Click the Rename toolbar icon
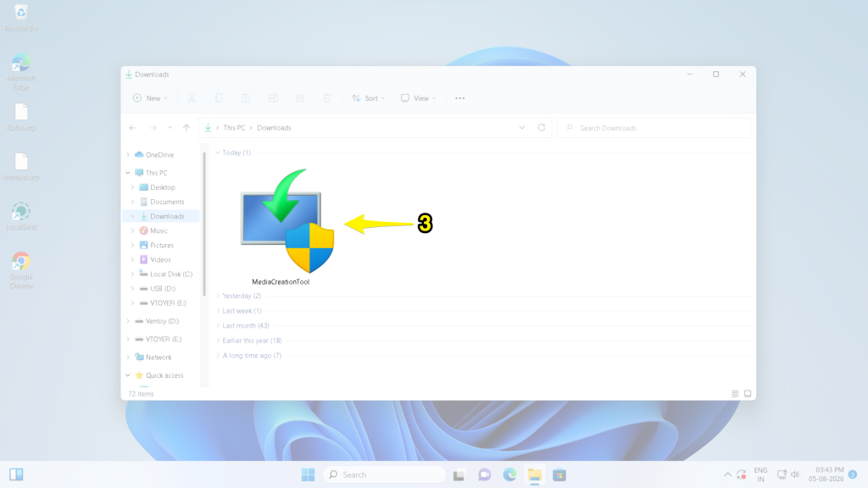Screen dimensions: 868x488 pyautogui.click(x=273, y=98)
